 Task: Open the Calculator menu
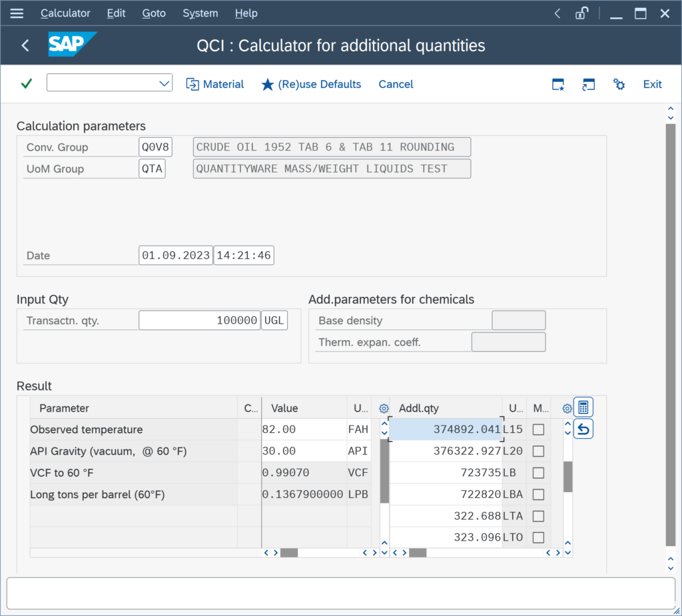65,13
